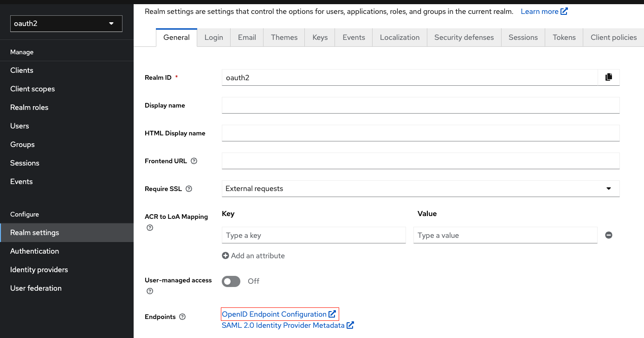Screen dimensions: 644x338
Task: Focus the HTML Display name field
Action: 421,133
